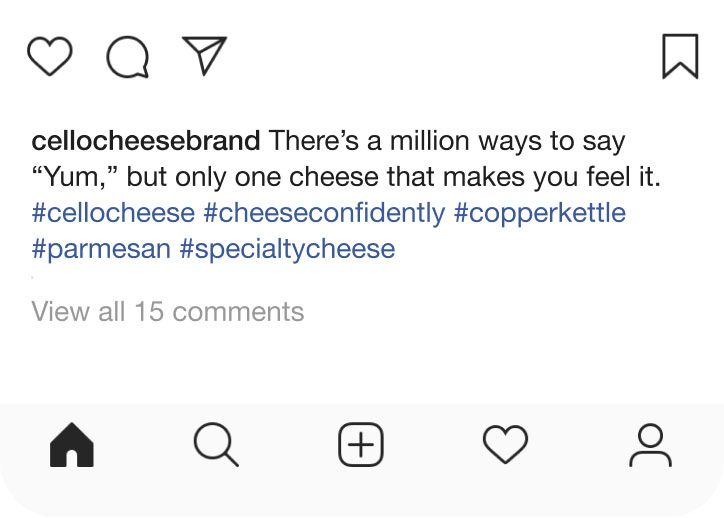Open the Search tab magnifier icon
The width and height of the screenshot is (724, 518).
click(x=216, y=445)
